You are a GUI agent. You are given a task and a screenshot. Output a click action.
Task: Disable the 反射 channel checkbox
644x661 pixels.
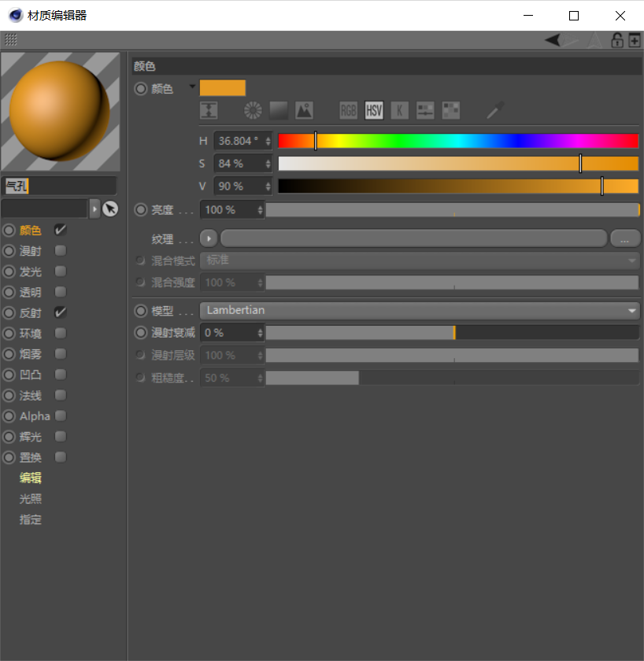pos(61,312)
